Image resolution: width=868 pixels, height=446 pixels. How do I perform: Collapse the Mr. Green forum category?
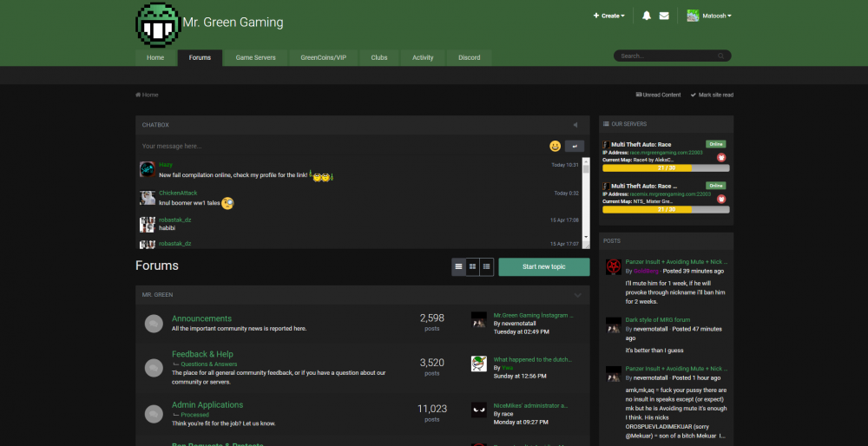click(578, 295)
